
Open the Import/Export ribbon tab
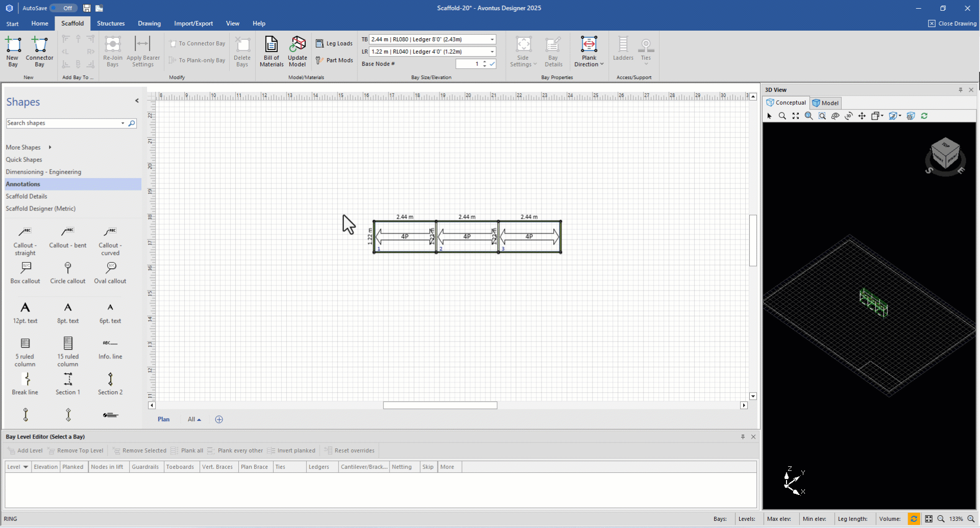(193, 23)
